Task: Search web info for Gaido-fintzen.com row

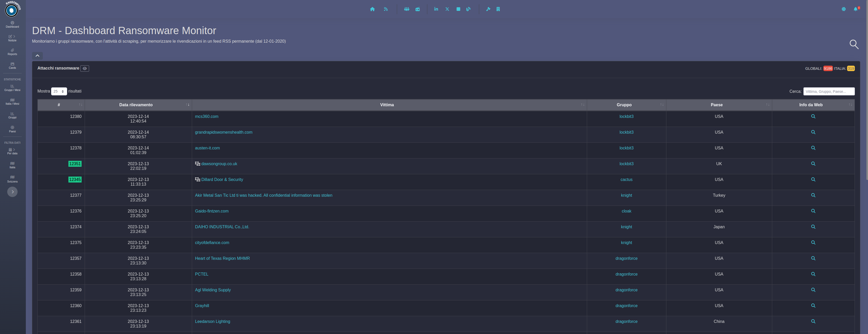Action: 813,211
